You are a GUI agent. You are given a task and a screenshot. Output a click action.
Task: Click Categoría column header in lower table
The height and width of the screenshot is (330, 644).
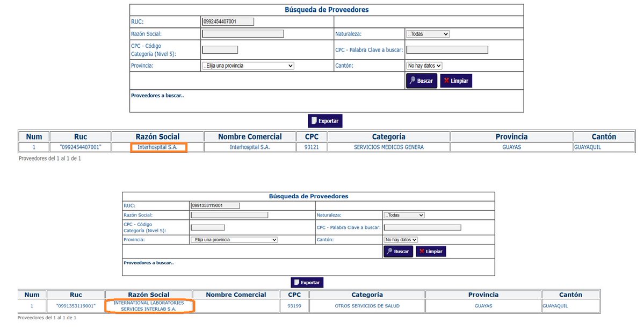point(367,295)
